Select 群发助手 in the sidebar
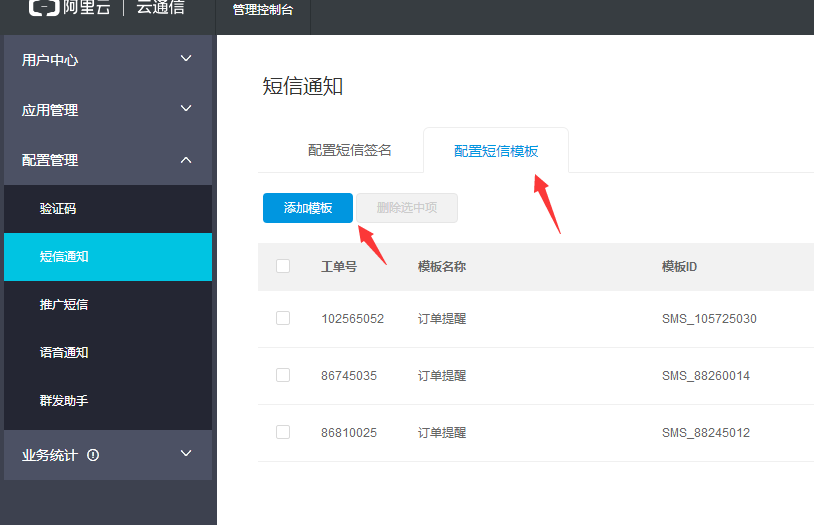 click(64, 400)
